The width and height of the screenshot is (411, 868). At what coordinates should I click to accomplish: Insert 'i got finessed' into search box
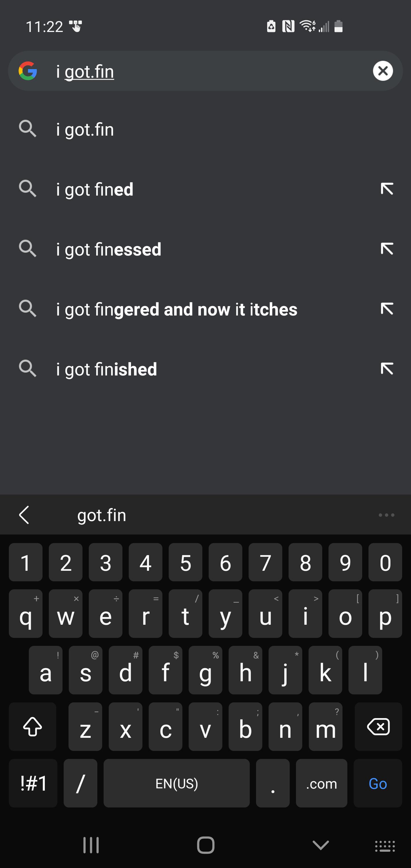click(x=387, y=249)
